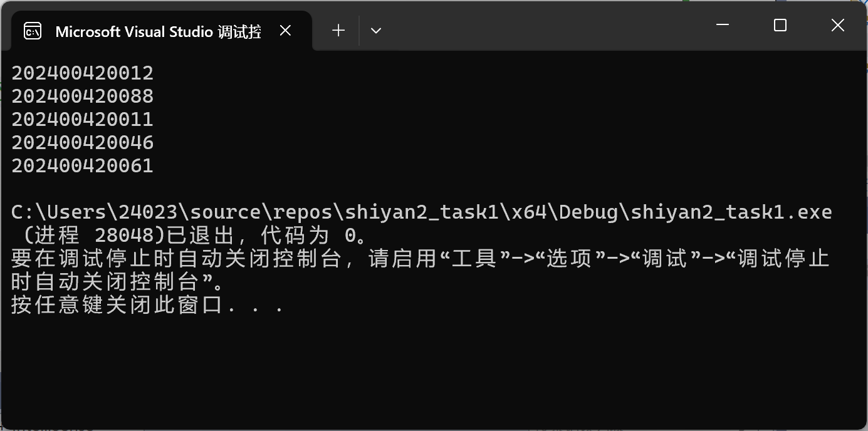Click the terminal icon in the tab
This screenshot has height=431, width=868.
pos(33,31)
